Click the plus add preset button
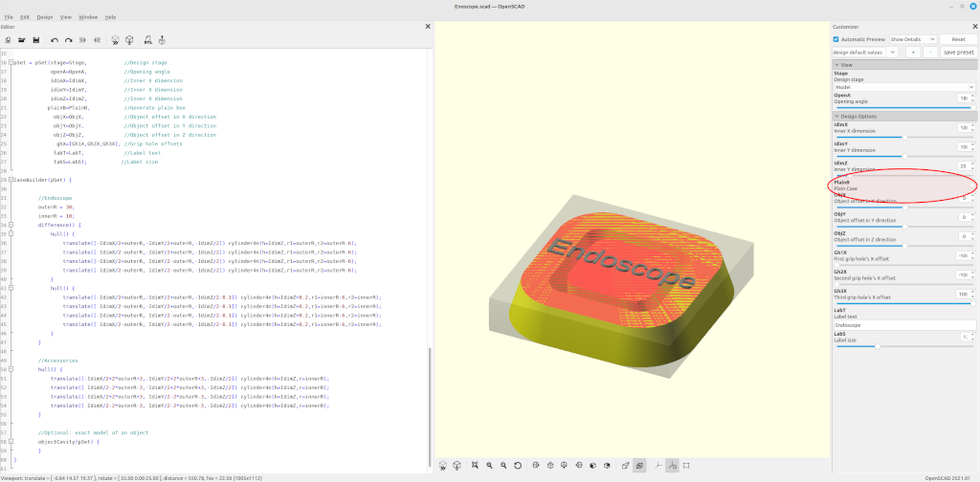This screenshot has width=980, height=482. tap(912, 53)
